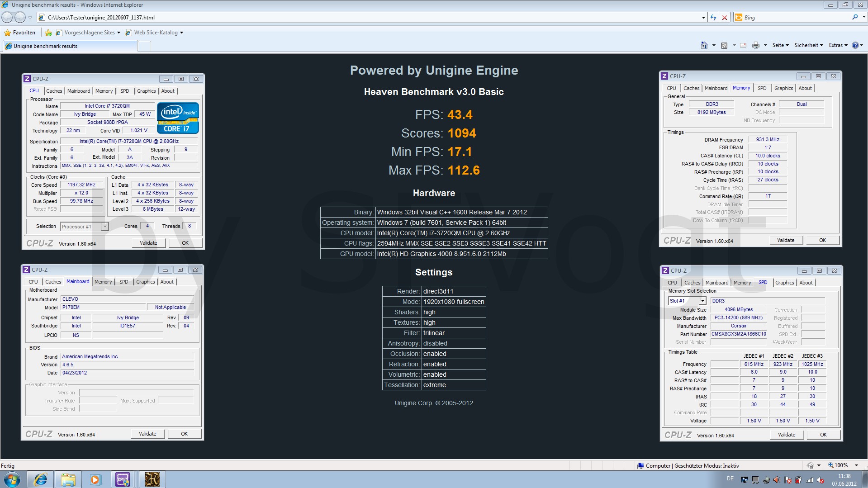
Task: Click the clock and date in taskbar
Action: [844, 480]
